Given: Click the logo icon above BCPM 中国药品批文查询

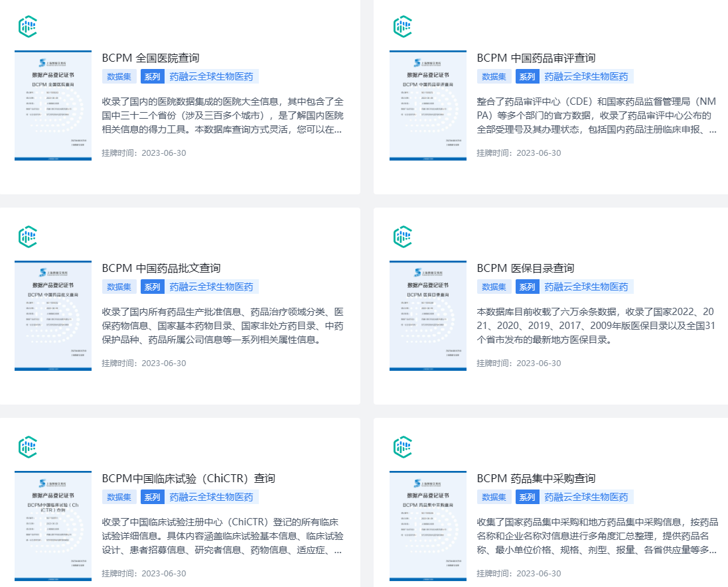Looking at the screenshot, I should point(27,236).
